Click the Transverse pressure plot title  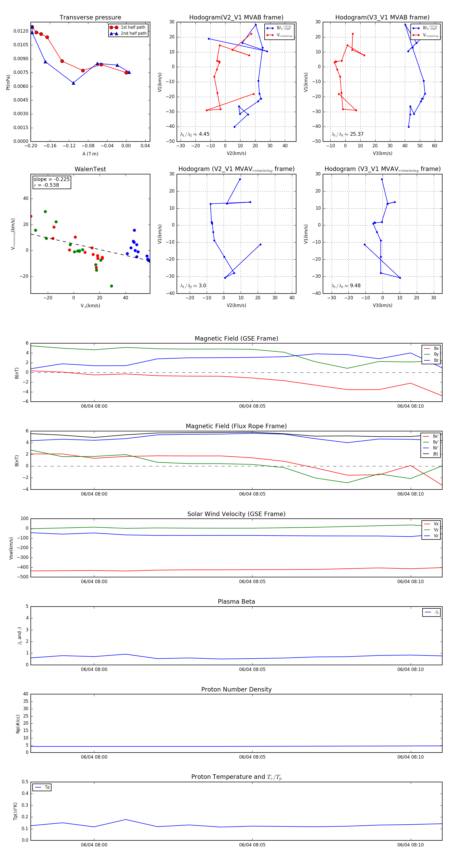coord(90,18)
